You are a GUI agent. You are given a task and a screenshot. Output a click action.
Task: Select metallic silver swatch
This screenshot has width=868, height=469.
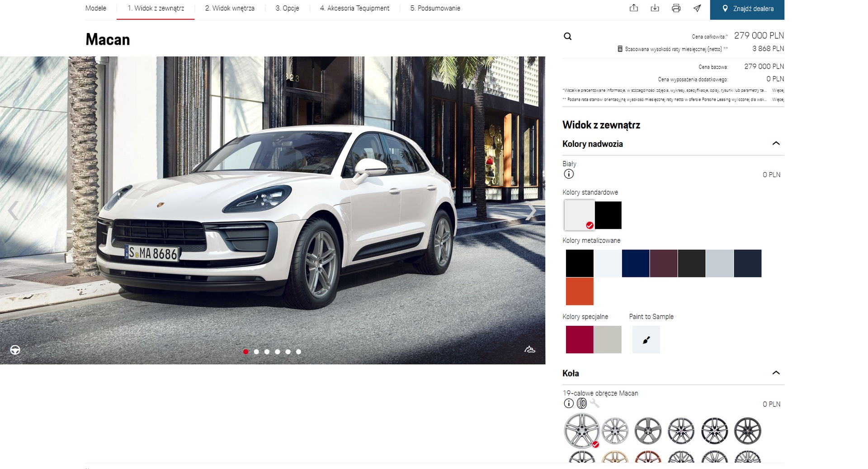(720, 263)
